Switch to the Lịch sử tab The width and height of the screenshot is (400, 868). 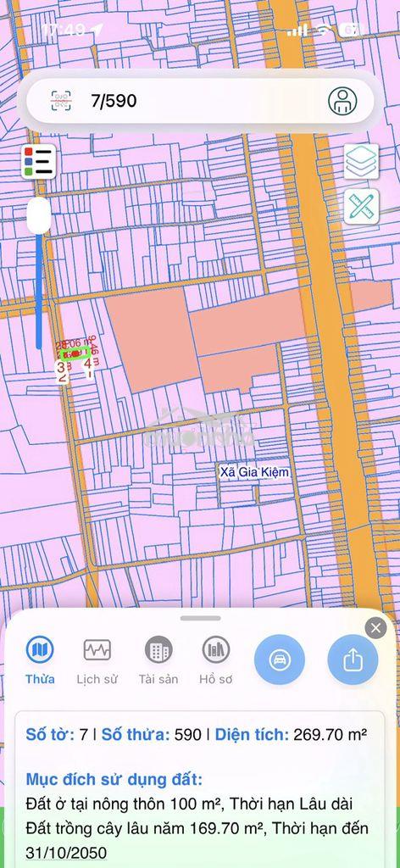click(97, 659)
